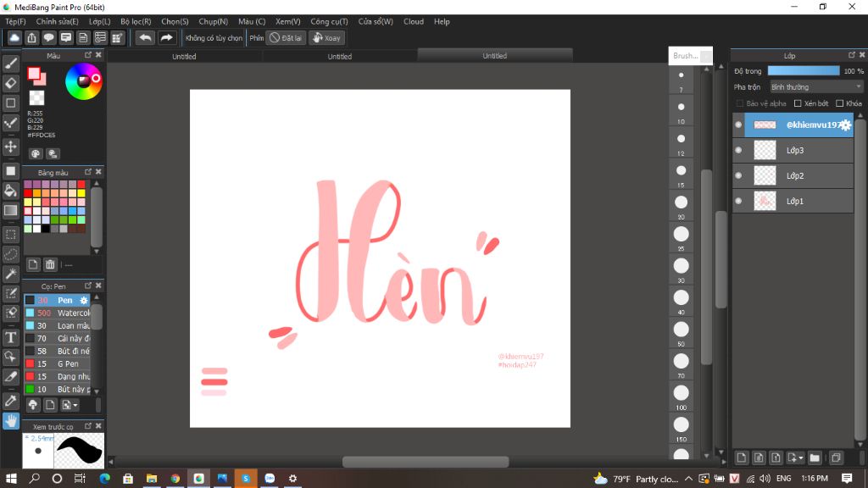Click the Redo arrow button
Screen dimensions: 868x488
(166, 37)
